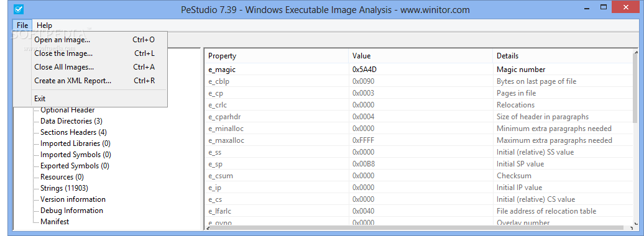Open the Help menu
Viewport: 644px width, 236px height.
click(x=44, y=25)
